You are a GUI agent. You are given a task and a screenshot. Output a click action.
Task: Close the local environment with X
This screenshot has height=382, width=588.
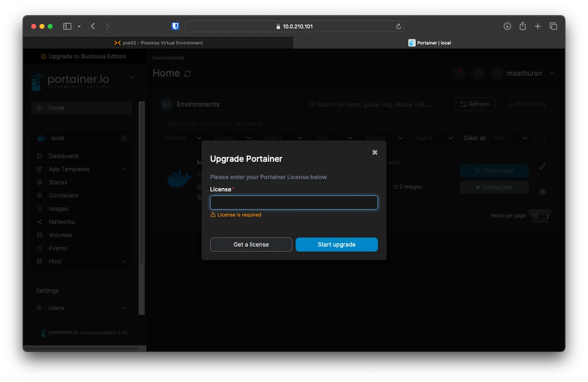tap(124, 138)
